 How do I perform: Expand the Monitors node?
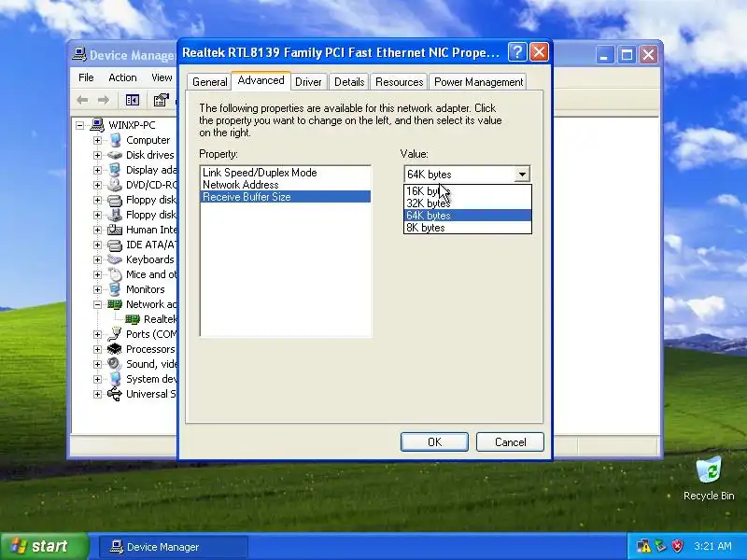(x=98, y=289)
